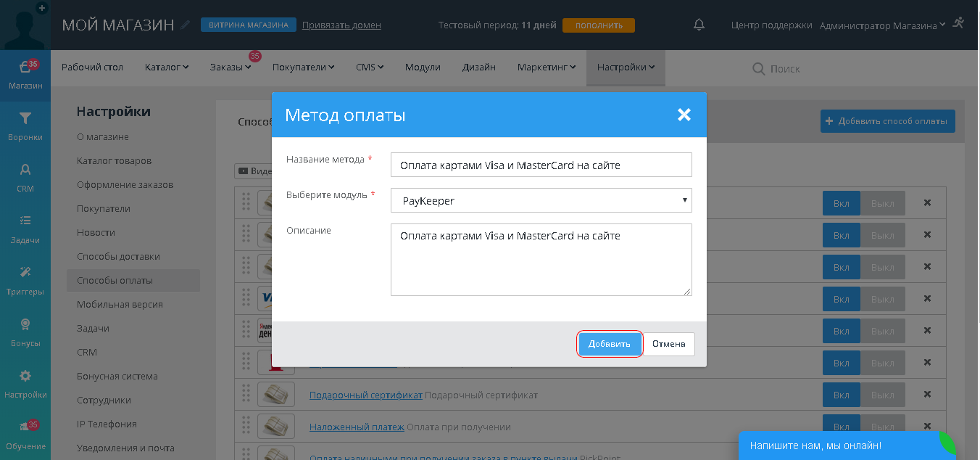The height and width of the screenshot is (460, 980).
Task: Close the Метод оплаты dialog with X
Action: tap(684, 115)
